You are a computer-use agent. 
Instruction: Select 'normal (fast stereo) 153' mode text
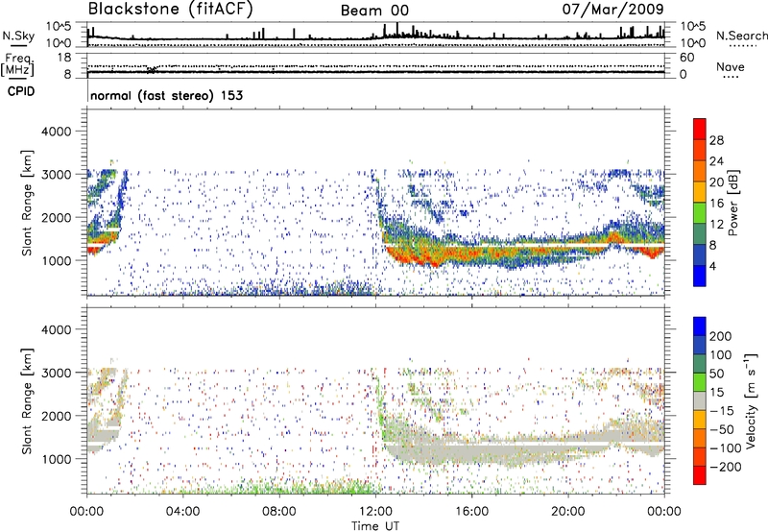tap(166, 95)
